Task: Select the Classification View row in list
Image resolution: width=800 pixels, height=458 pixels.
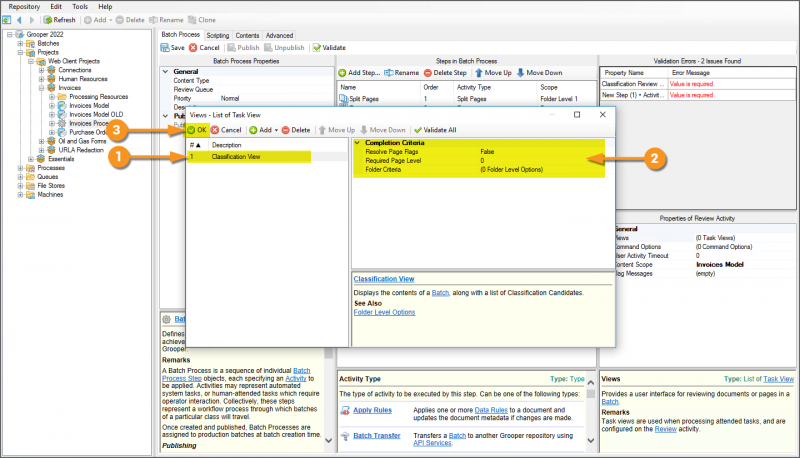Action: [236, 157]
